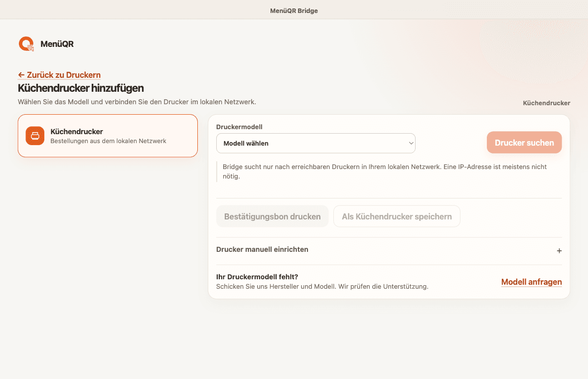Click the Ihr Druckermodell fehlt? text
The height and width of the screenshot is (379, 588).
point(257,277)
